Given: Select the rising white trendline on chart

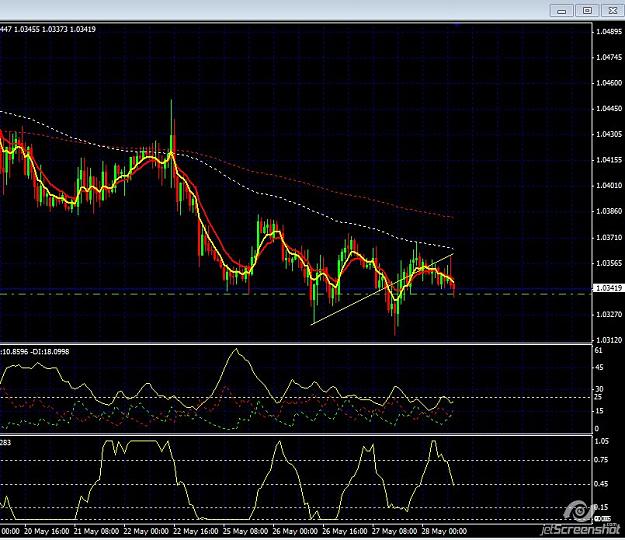Looking at the screenshot, I should pyautogui.click(x=382, y=289).
